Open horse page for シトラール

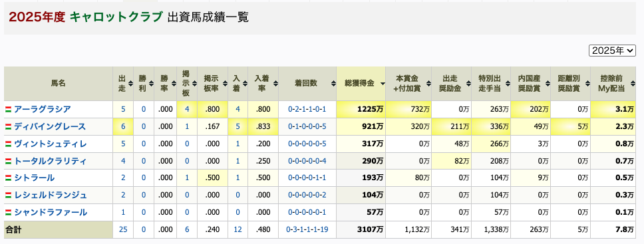(34, 178)
